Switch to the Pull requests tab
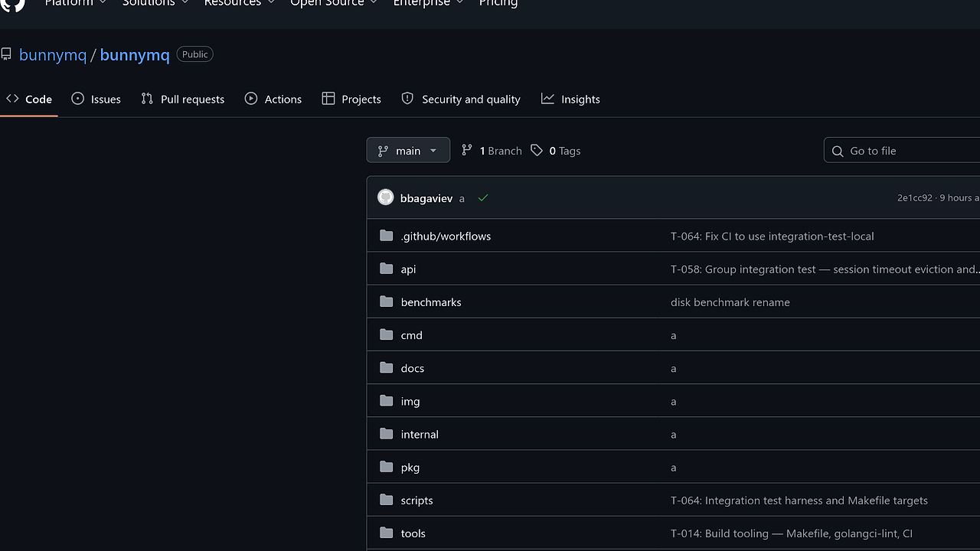 [x=183, y=99]
